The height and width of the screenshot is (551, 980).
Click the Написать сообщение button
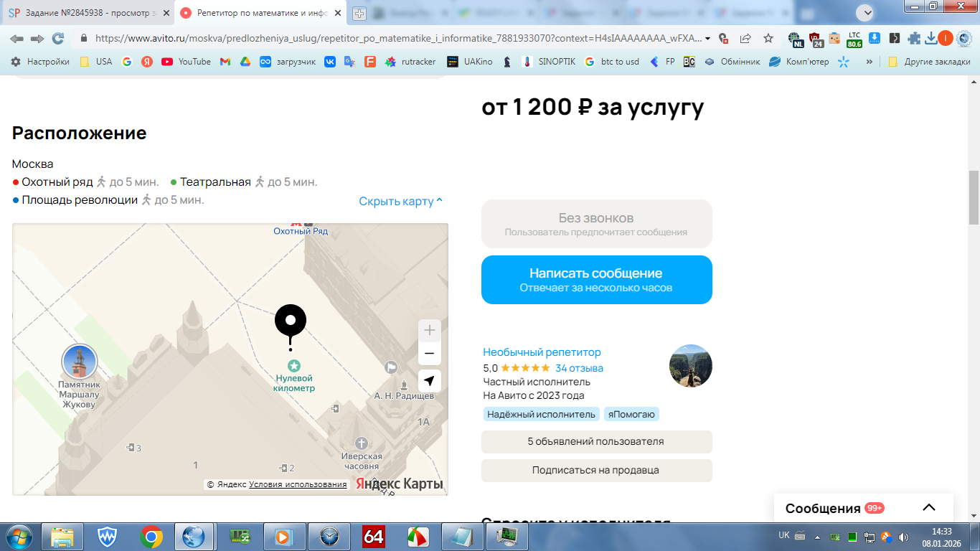[596, 280]
